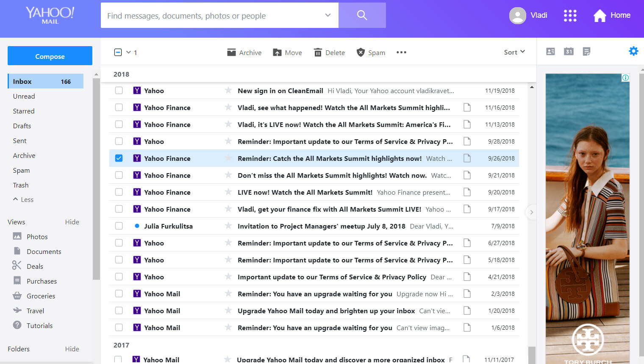Image resolution: width=644 pixels, height=364 pixels.
Task: Check the 2/3/2018 Yahoo Mail email checkbox
Action: [x=119, y=293]
